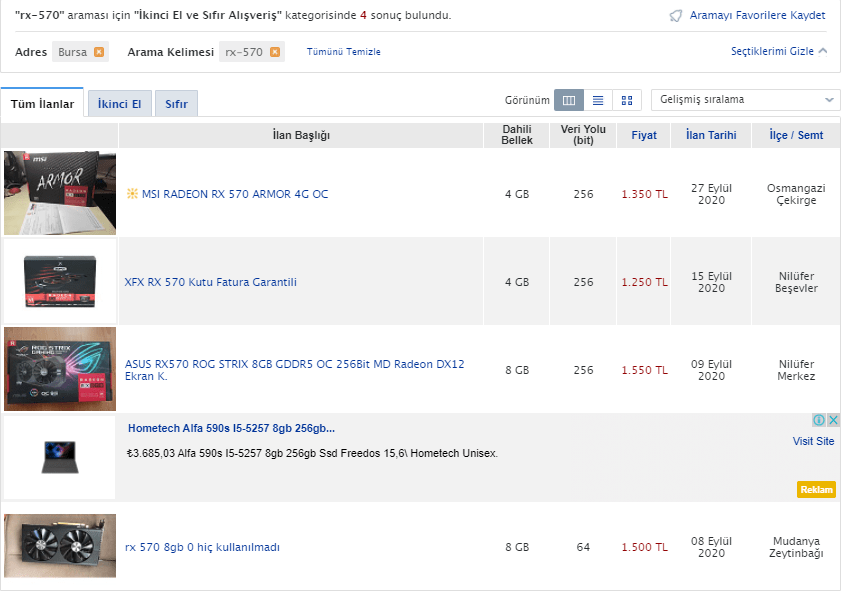Screen dimensions: 853x597
Task: Remove the Bursa address filter
Action: coord(98,52)
